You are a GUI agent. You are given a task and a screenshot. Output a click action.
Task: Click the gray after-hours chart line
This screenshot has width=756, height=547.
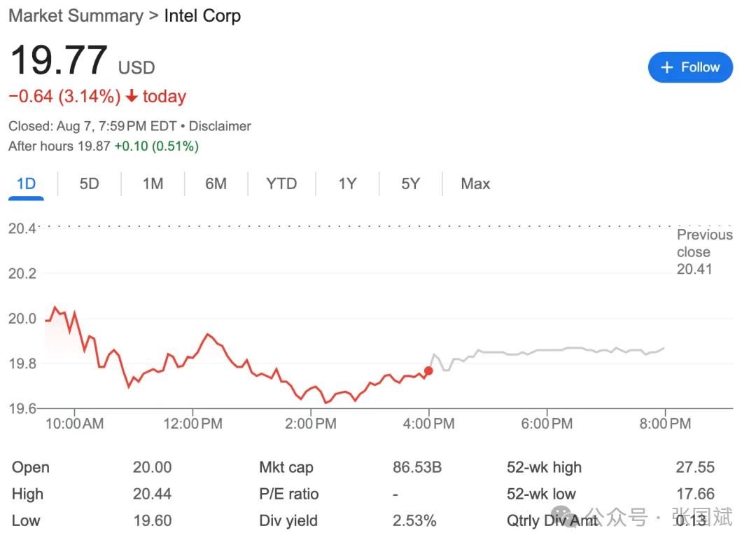point(546,349)
